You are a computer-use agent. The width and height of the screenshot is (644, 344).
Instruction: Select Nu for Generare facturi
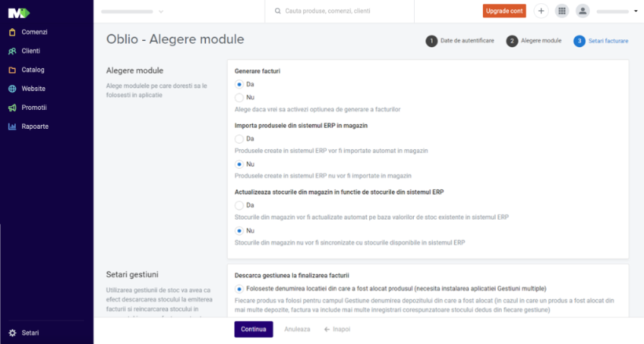[239, 97]
